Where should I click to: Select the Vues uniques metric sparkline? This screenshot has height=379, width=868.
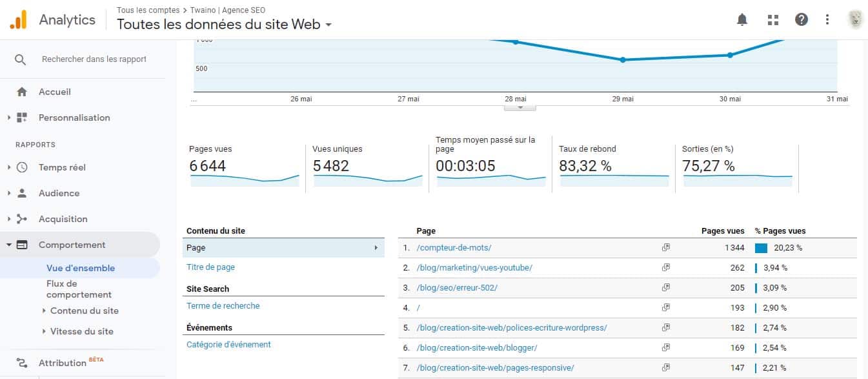(x=368, y=180)
